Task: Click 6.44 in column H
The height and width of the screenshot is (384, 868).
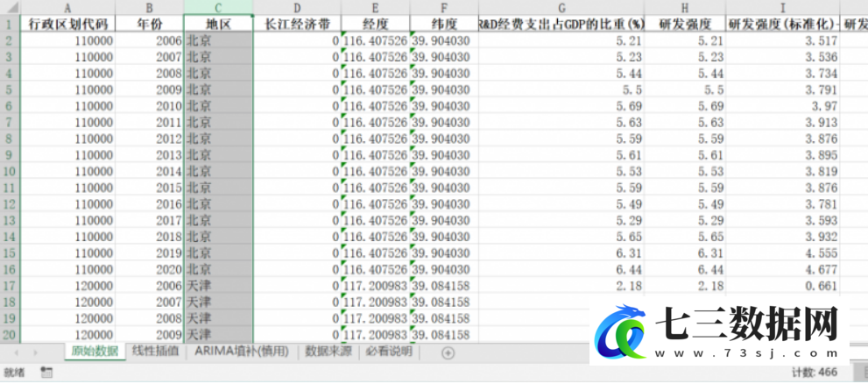Action: pos(685,269)
